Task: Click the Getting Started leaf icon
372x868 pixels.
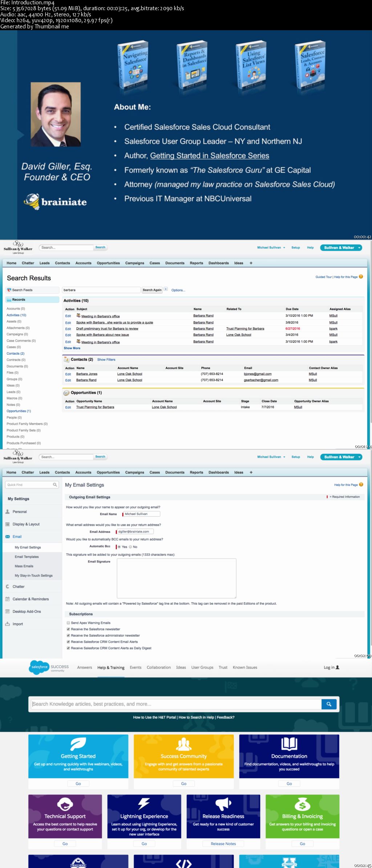Action: click(x=78, y=744)
